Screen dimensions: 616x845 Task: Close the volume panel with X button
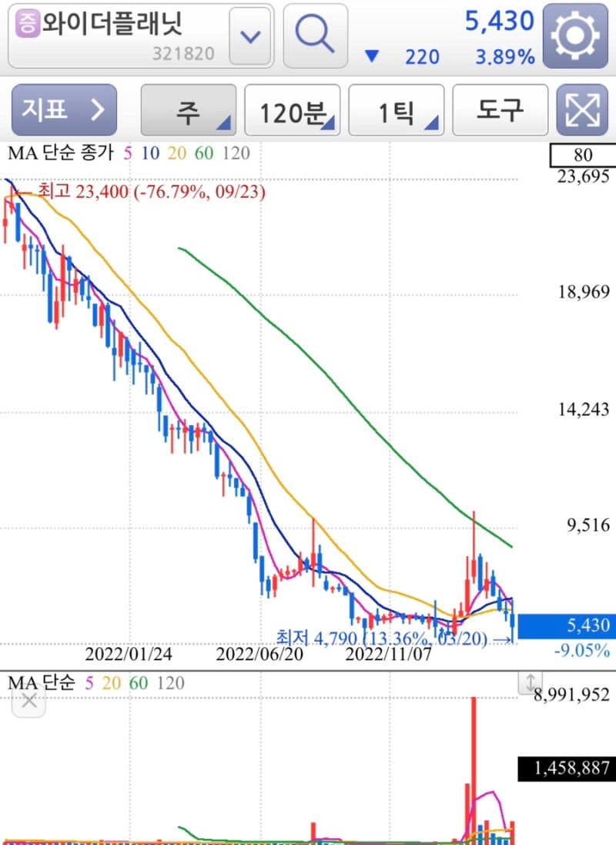pos(29,701)
